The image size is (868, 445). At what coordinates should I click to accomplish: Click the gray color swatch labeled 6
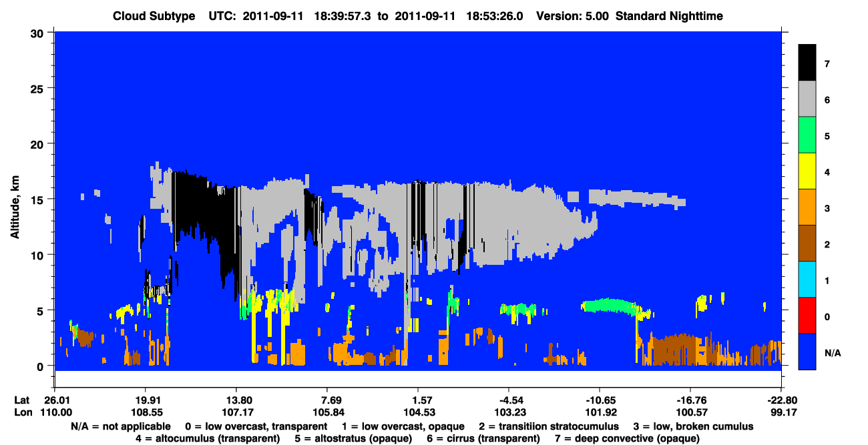807,99
